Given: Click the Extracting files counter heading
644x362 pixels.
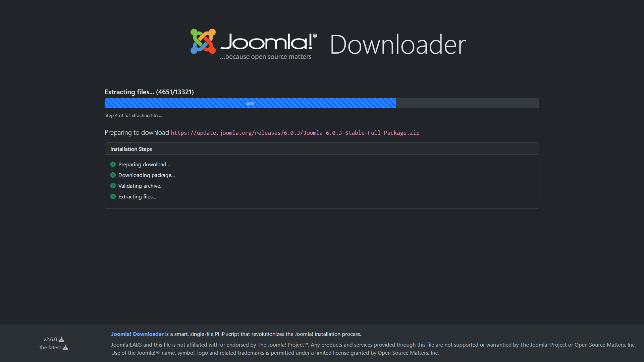Looking at the screenshot, I should click(x=149, y=92).
